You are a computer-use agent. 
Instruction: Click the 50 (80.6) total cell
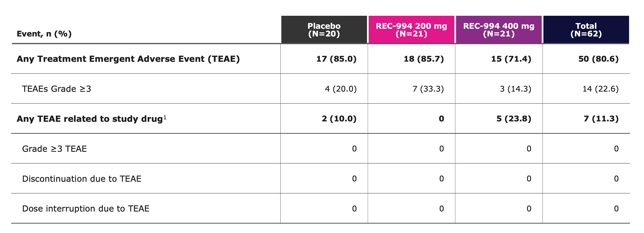(598, 59)
